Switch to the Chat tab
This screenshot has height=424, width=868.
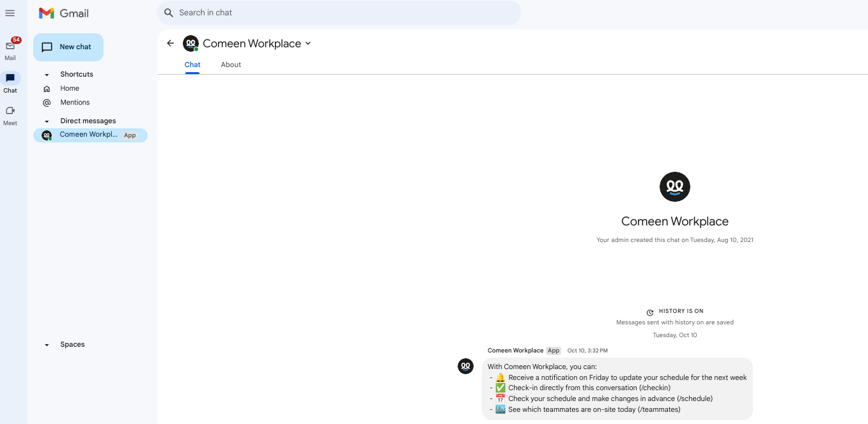(192, 64)
